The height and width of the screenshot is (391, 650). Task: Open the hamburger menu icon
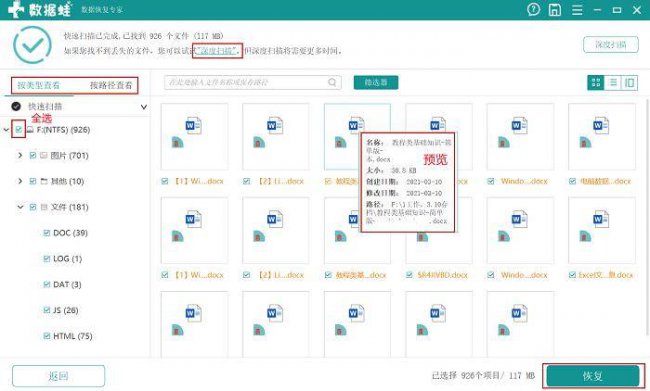tap(577, 9)
